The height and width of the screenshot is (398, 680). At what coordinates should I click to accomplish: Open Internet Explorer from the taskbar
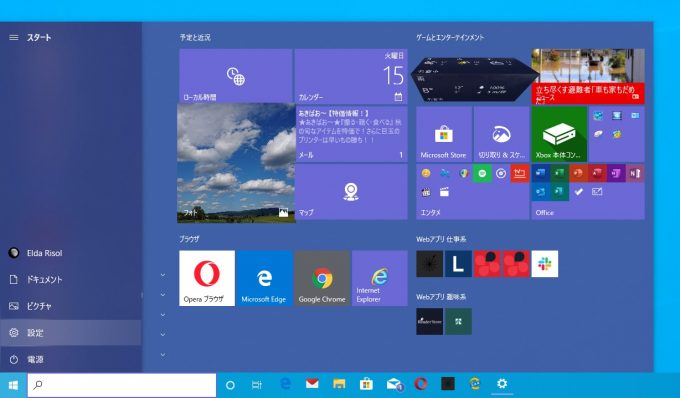[x=475, y=384]
